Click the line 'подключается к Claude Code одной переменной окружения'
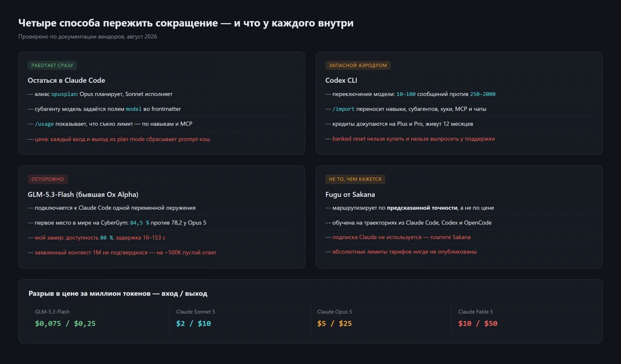Image resolution: width=621 pixels, height=364 pixels. pos(112,208)
